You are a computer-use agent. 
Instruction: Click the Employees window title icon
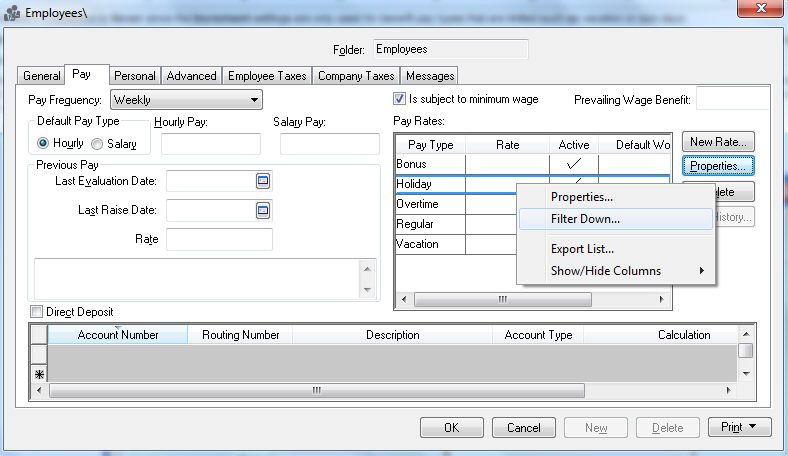[x=11, y=11]
